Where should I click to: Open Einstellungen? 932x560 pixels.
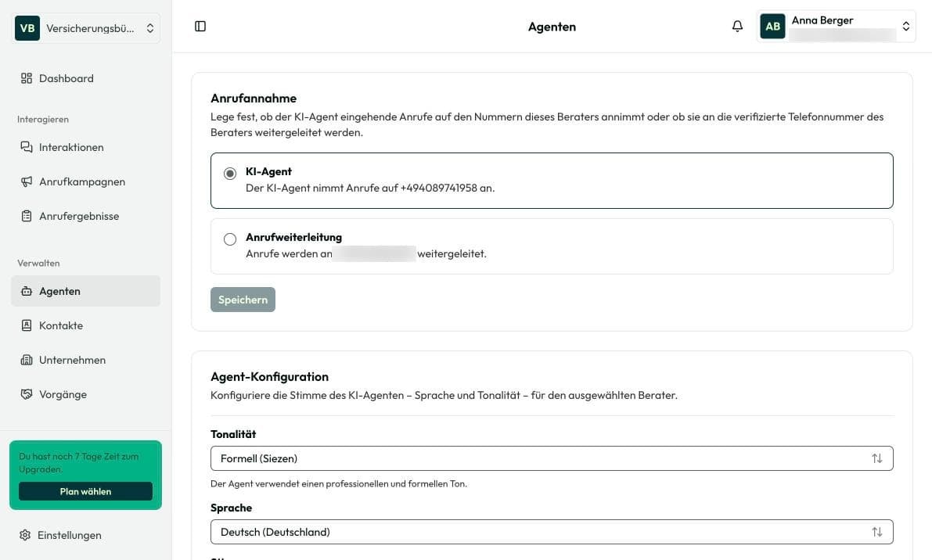(x=85, y=535)
